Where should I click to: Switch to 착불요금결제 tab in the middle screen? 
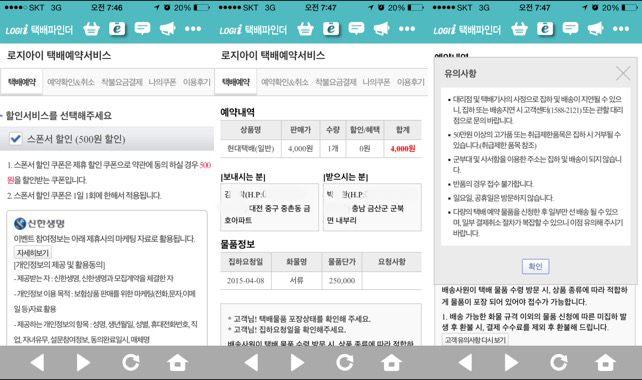(336, 82)
